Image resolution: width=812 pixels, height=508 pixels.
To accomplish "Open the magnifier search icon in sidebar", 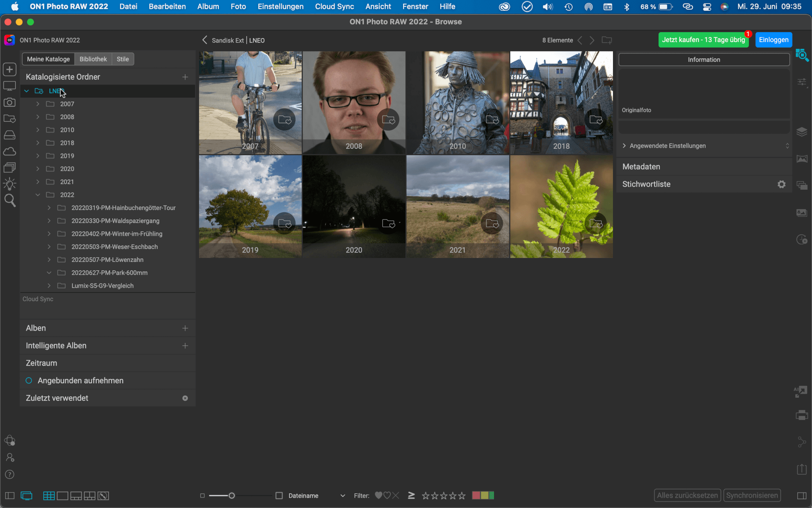I will point(10,200).
